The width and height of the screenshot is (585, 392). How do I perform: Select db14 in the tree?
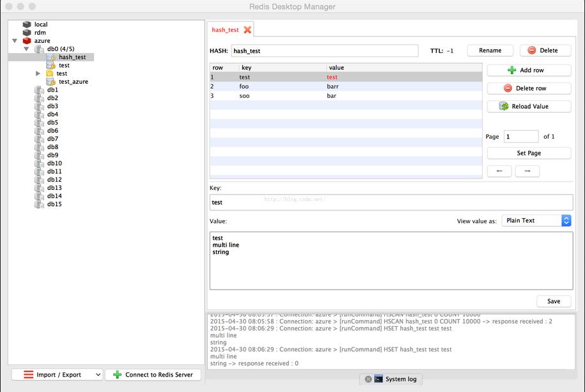click(54, 196)
